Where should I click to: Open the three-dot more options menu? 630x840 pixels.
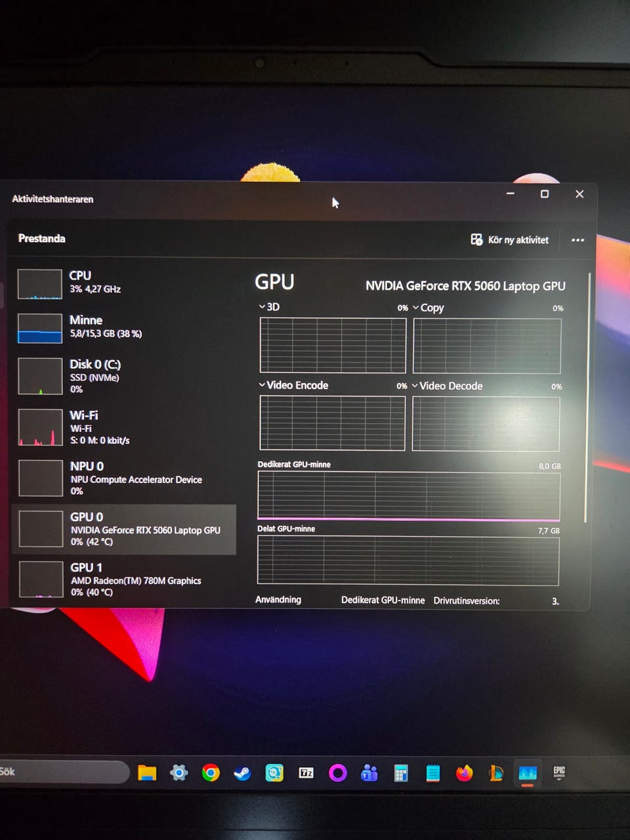click(577, 240)
